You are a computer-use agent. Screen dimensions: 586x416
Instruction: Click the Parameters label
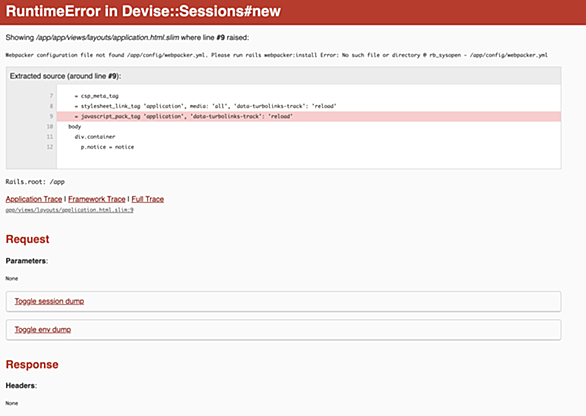[x=27, y=261]
